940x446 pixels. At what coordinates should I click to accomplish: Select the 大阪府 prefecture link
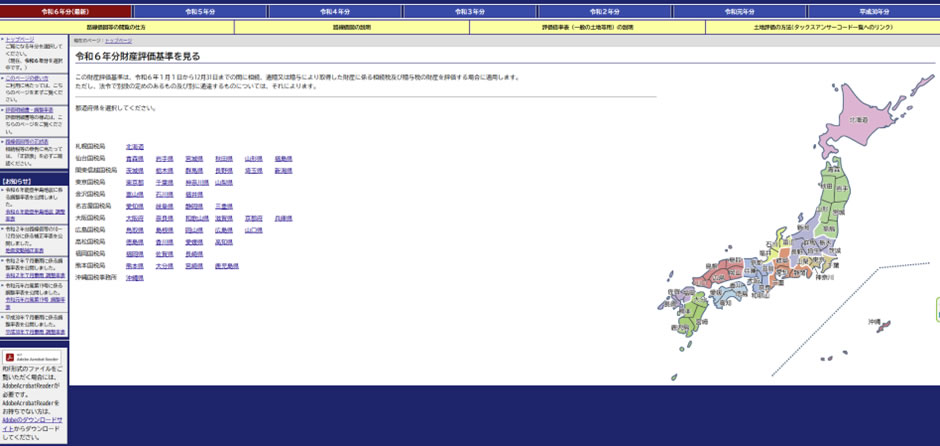coord(134,218)
